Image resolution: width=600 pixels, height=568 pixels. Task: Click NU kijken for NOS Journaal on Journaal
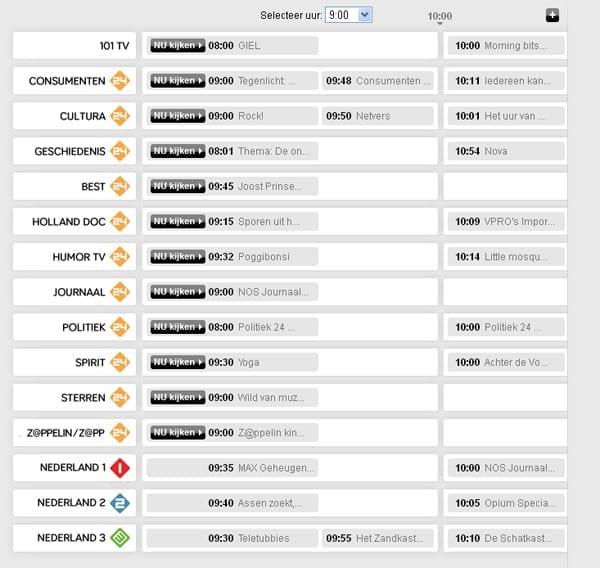click(x=178, y=292)
